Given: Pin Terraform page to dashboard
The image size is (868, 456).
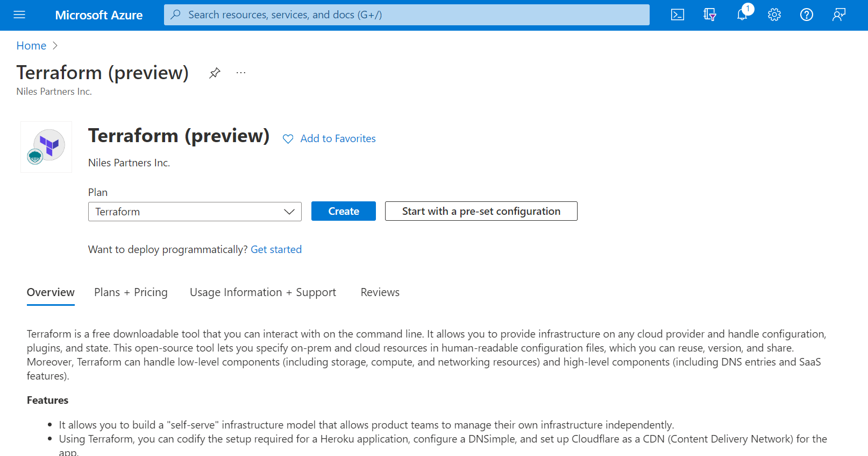Looking at the screenshot, I should click(x=215, y=73).
